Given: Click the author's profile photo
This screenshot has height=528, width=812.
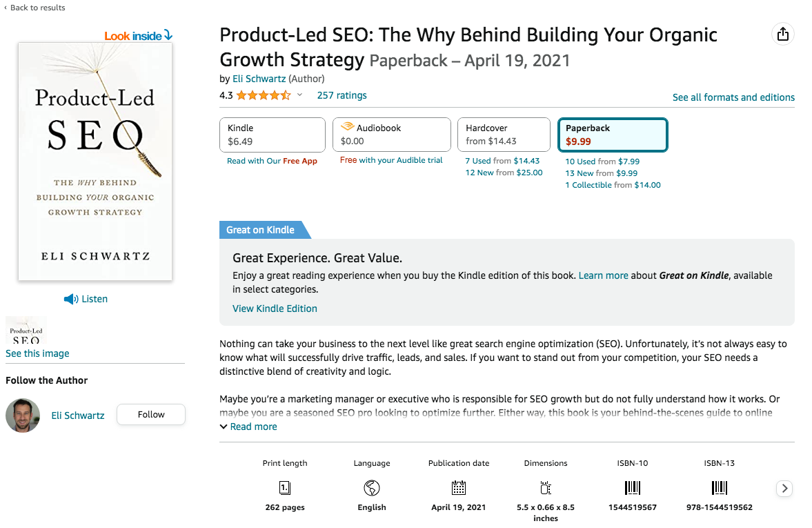Looking at the screenshot, I should (x=23, y=415).
